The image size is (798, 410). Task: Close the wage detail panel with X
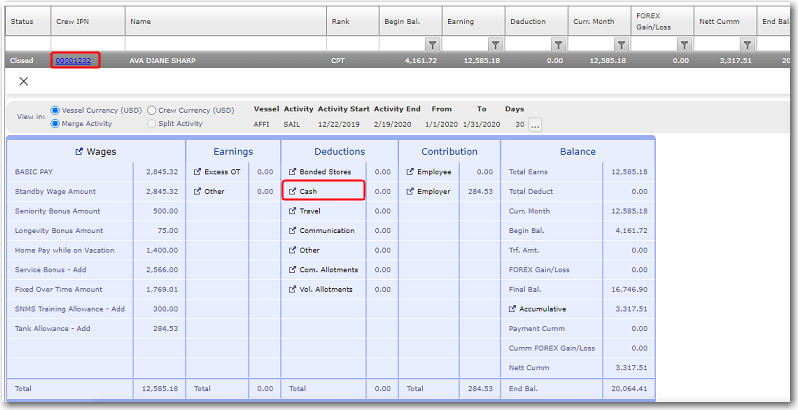pos(24,81)
